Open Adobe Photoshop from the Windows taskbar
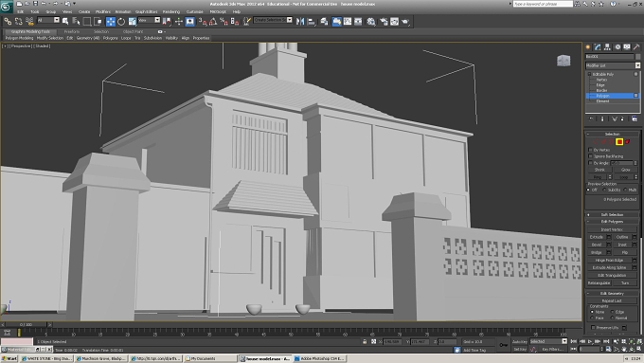Image resolution: width=644 pixels, height=363 pixels. (x=319, y=359)
